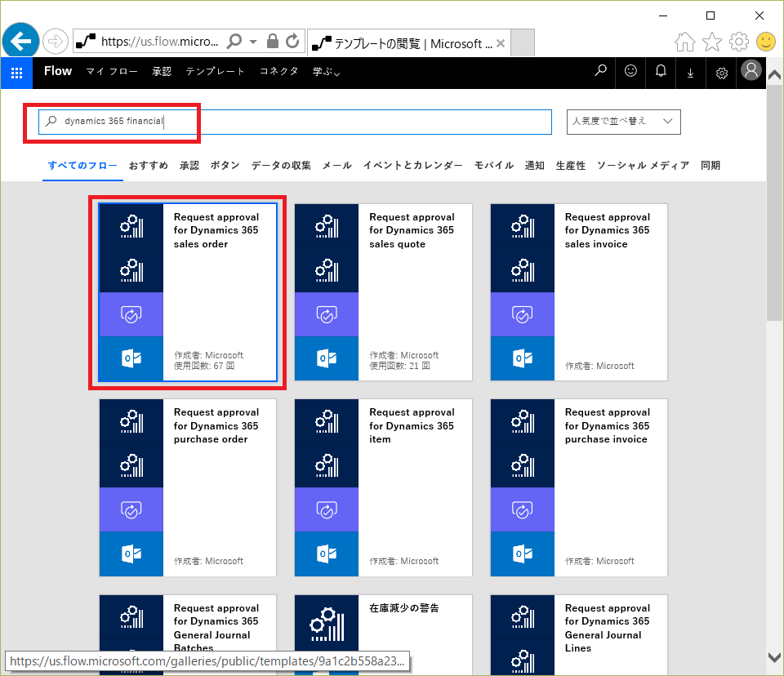
Task: Switch to the 通知 tab
Action: click(534, 166)
